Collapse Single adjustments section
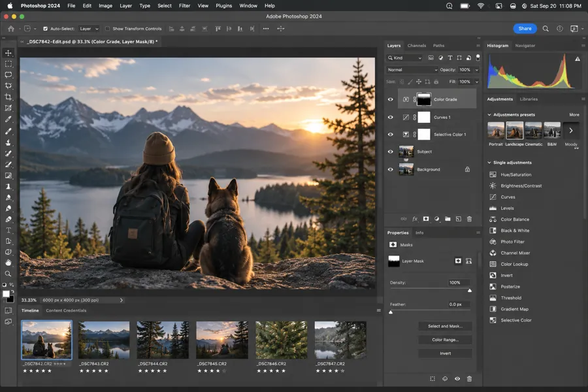The width and height of the screenshot is (588, 392). (x=489, y=163)
